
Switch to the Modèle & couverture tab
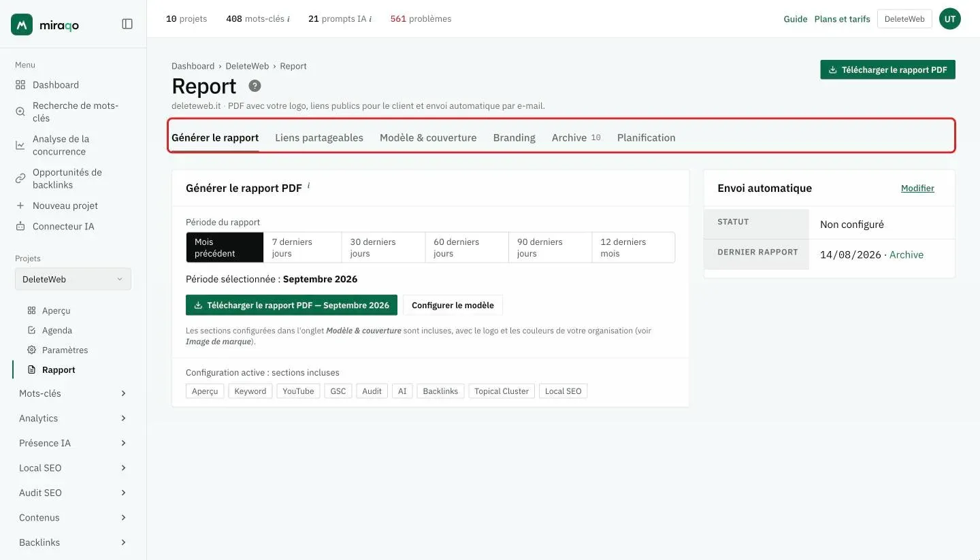pyautogui.click(x=428, y=137)
